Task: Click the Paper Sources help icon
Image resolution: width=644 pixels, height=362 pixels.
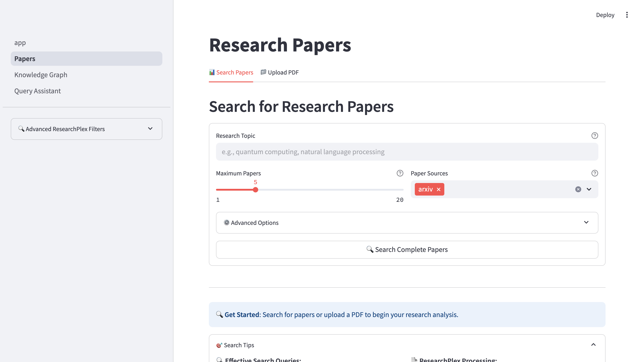Action: click(595, 173)
